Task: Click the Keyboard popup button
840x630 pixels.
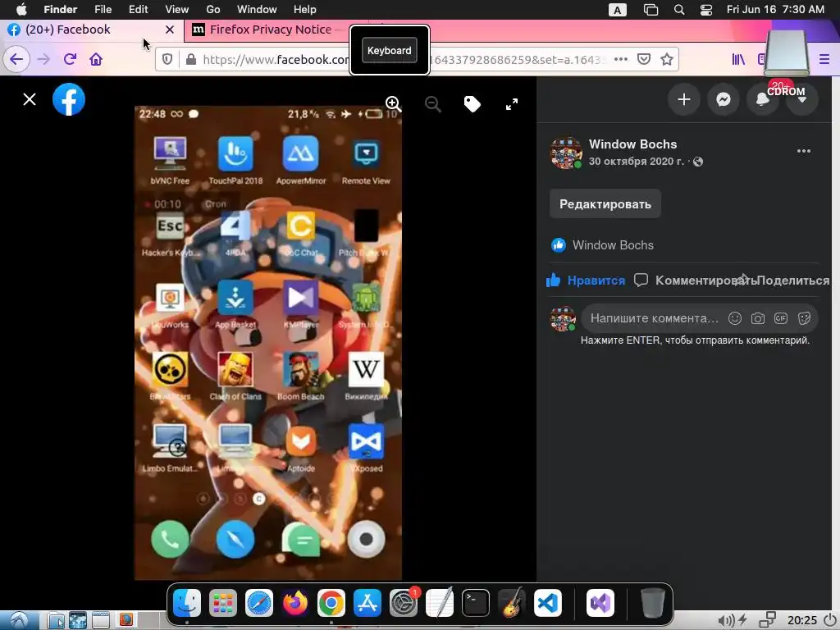Action: [390, 50]
